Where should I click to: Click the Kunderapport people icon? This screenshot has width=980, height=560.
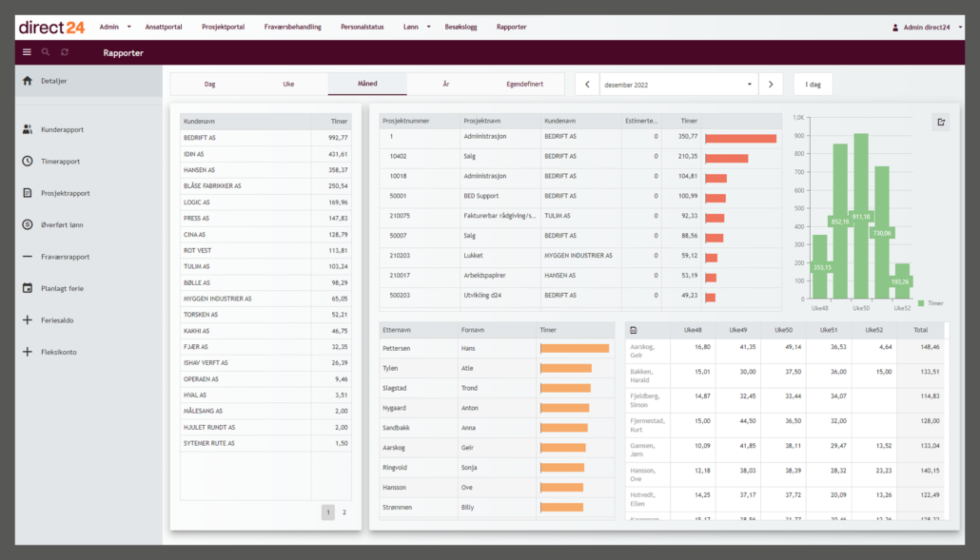[28, 129]
